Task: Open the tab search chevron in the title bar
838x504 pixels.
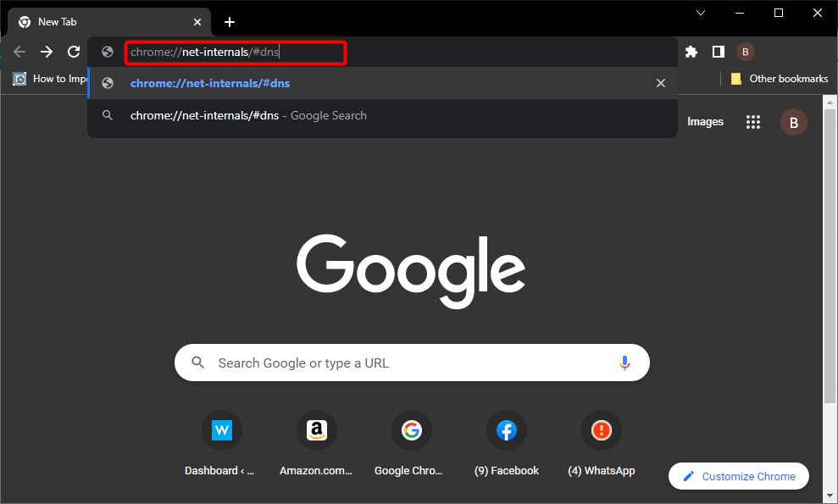Action: click(x=701, y=13)
